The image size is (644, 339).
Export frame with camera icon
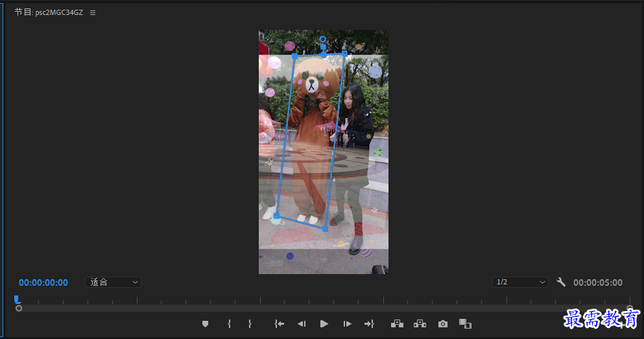point(443,324)
